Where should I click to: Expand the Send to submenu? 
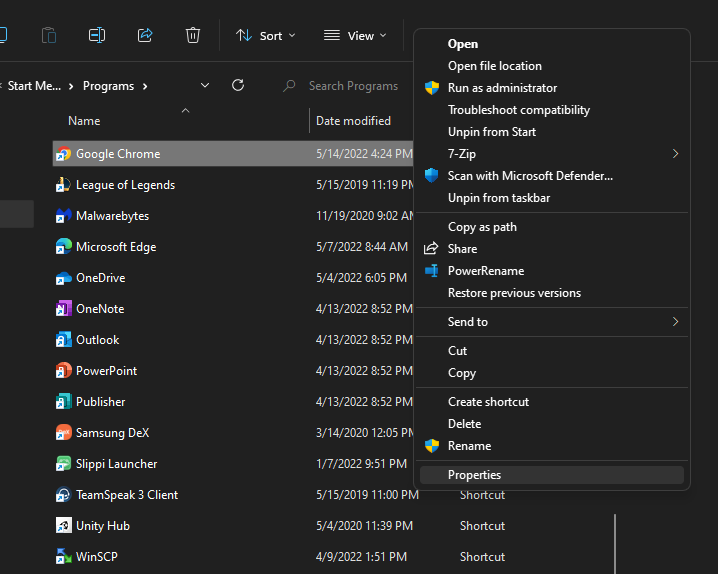coord(551,322)
